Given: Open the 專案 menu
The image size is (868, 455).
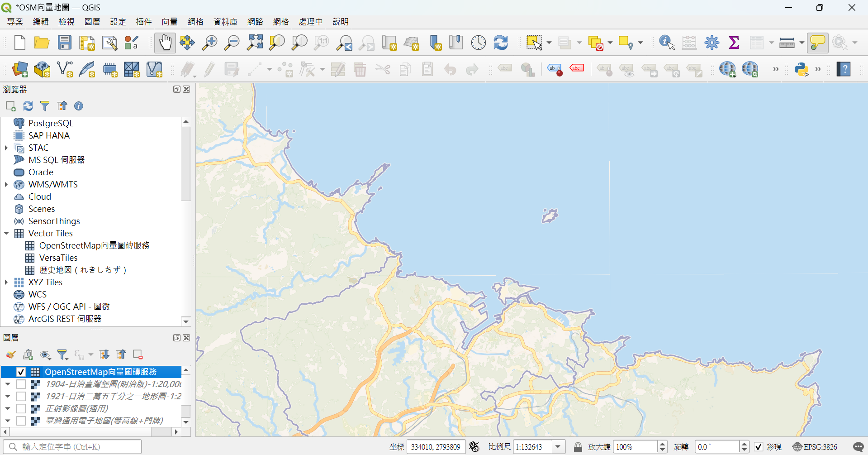Looking at the screenshot, I should point(15,22).
